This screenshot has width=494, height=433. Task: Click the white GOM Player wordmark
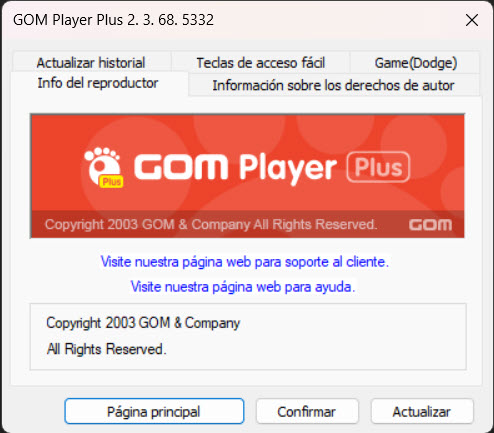[x=235, y=168]
